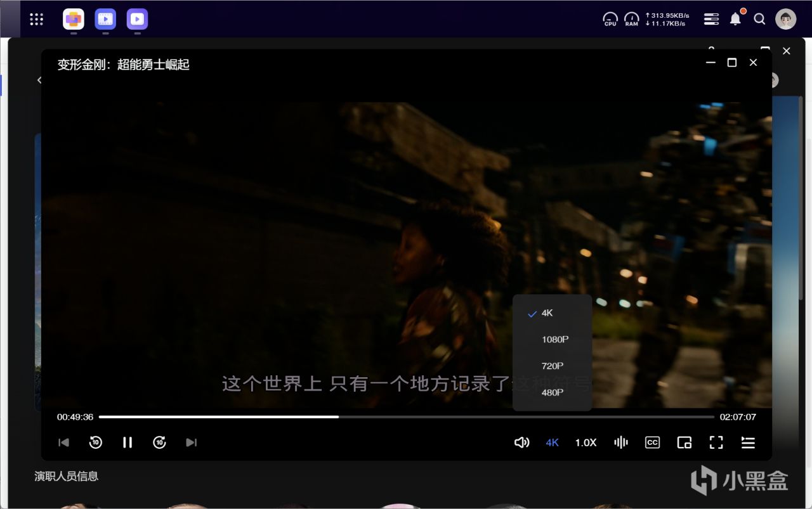Enter fullscreen mode
The height and width of the screenshot is (509, 812).
[716, 442]
